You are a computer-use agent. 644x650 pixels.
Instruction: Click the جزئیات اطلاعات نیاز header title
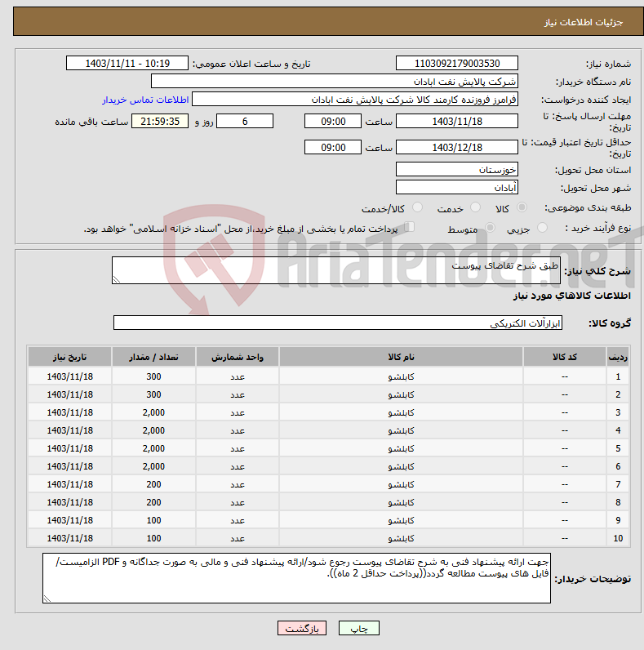584,22
